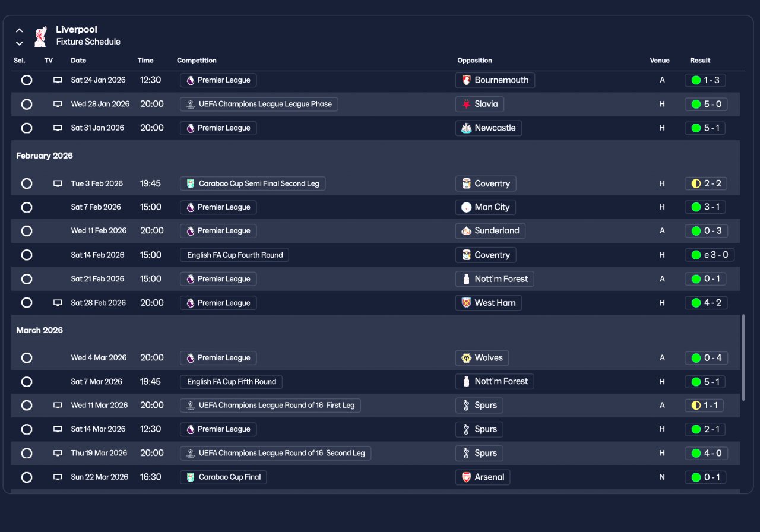Viewport: 760px width, 532px height.
Task: Click the Slavia club badge
Action: [x=466, y=104]
